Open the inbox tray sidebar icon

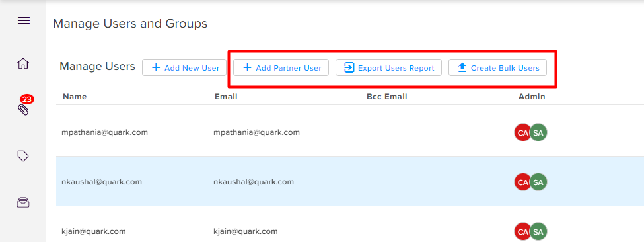pos(23,202)
